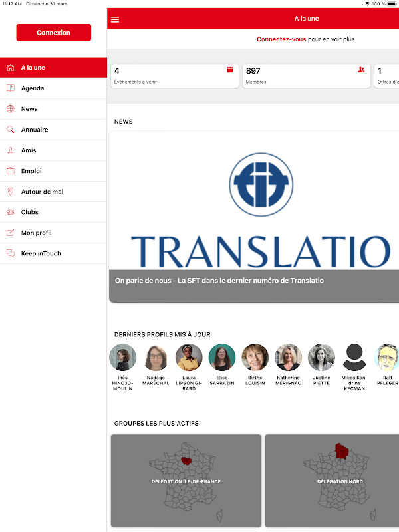Image resolution: width=399 pixels, height=532 pixels.
Task: View Birthe Louisin's profile photo
Action: pos(255,357)
